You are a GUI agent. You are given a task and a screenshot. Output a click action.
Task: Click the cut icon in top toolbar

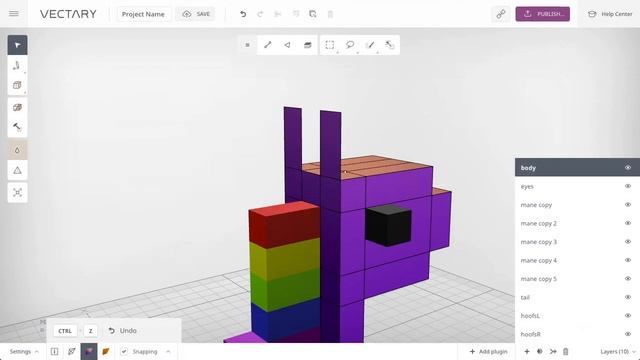pos(278,14)
